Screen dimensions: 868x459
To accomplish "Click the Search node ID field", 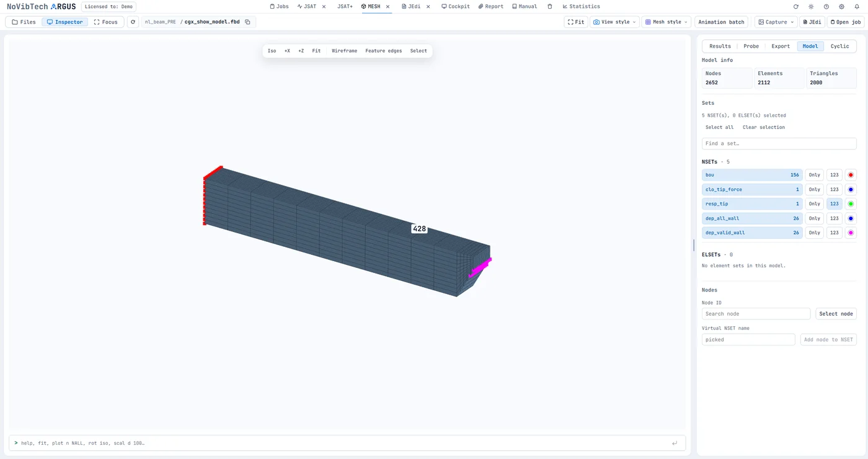I will 756,314.
